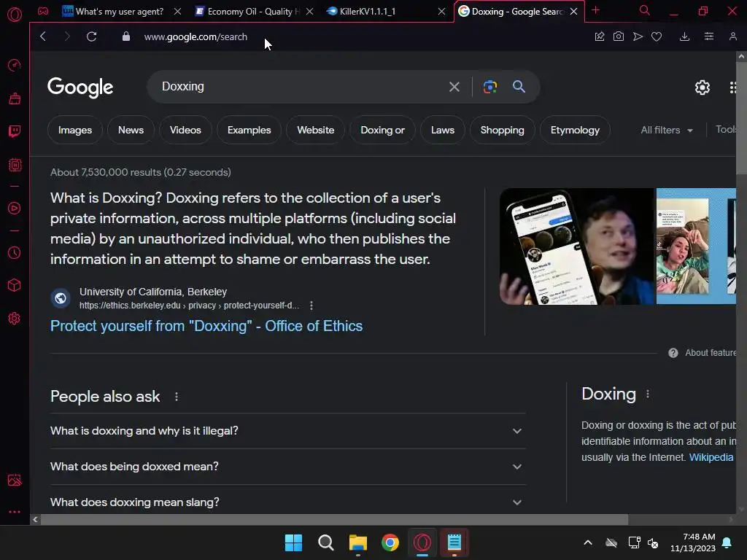Open the woman on couch thumbnail
Image resolution: width=747 pixels, height=560 pixels.
click(x=683, y=246)
